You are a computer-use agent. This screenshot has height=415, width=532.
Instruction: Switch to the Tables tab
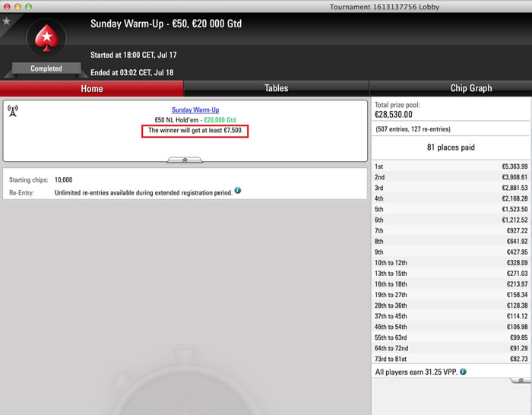tap(276, 88)
